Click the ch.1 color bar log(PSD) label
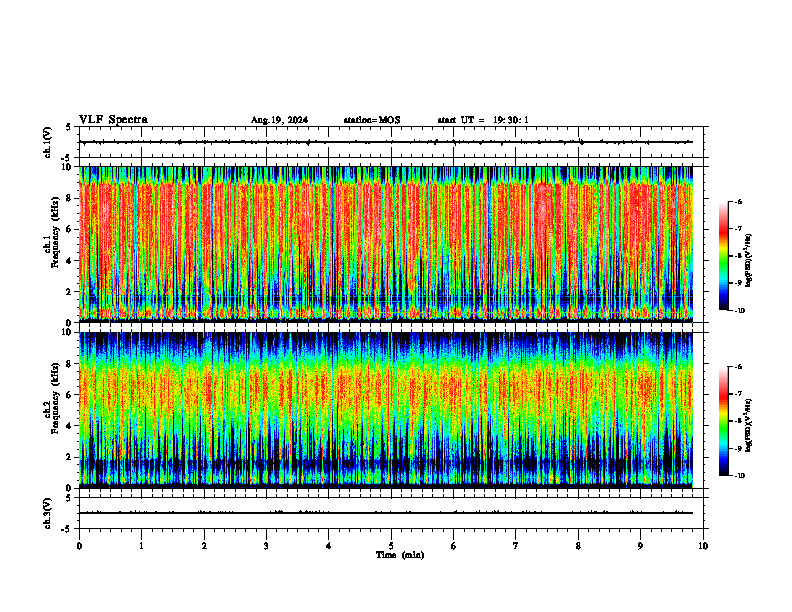Viewport: 792px width, 612px height. [x=748, y=261]
